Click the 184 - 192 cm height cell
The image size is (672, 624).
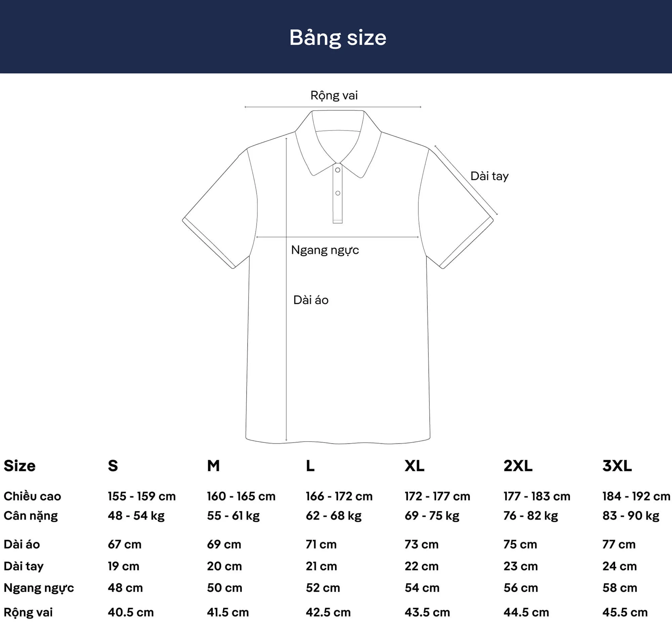point(636,496)
